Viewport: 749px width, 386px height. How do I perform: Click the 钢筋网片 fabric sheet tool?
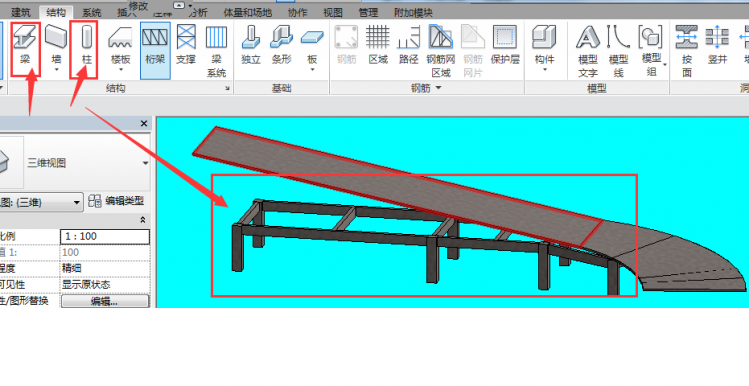pos(473,52)
